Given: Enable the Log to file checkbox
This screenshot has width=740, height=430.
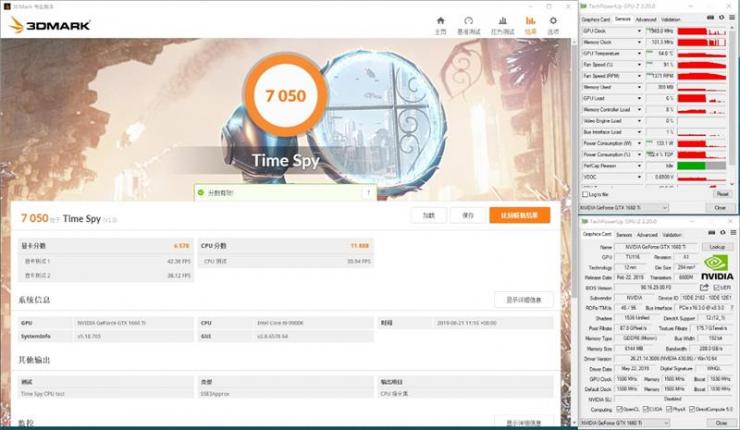Looking at the screenshot, I should tap(585, 194).
